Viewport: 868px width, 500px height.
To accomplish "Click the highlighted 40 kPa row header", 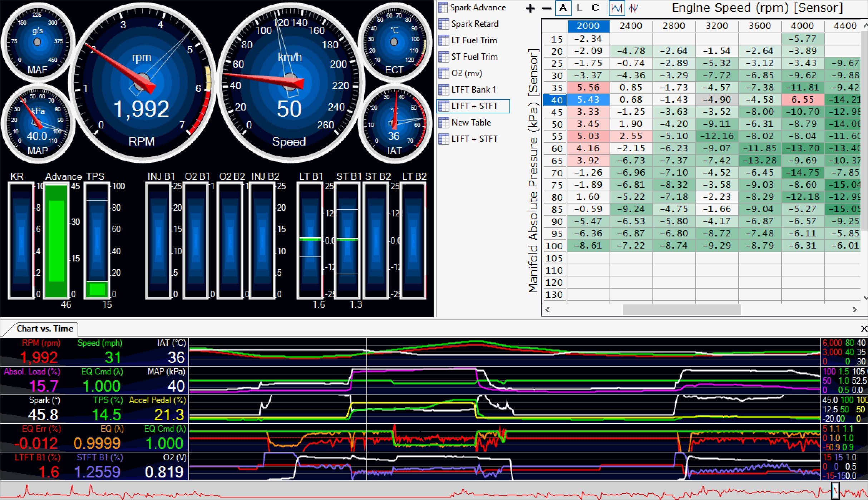I will (x=555, y=100).
